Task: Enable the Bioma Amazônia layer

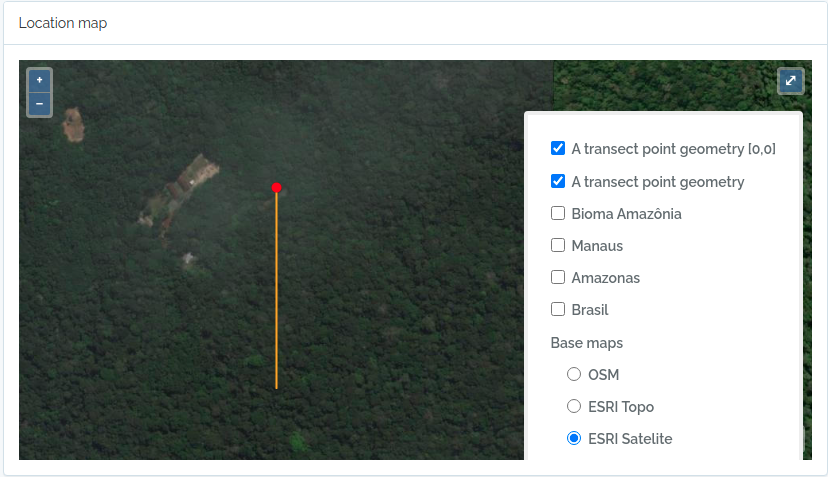Action: (558, 213)
